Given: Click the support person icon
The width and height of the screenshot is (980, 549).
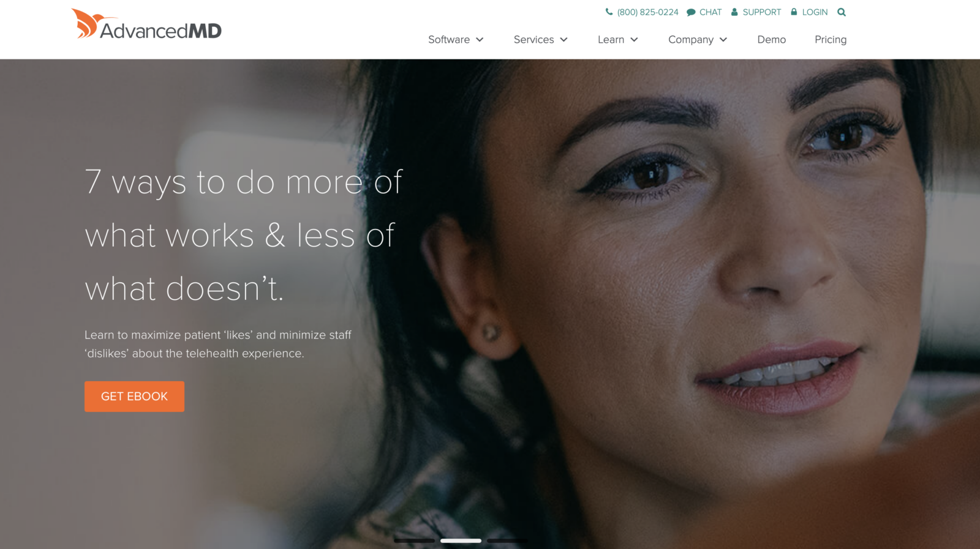Looking at the screenshot, I should [734, 12].
